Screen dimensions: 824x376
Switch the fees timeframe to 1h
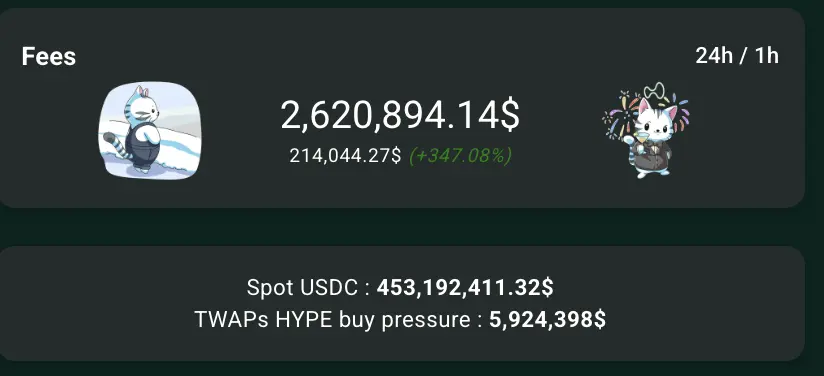[x=767, y=56]
